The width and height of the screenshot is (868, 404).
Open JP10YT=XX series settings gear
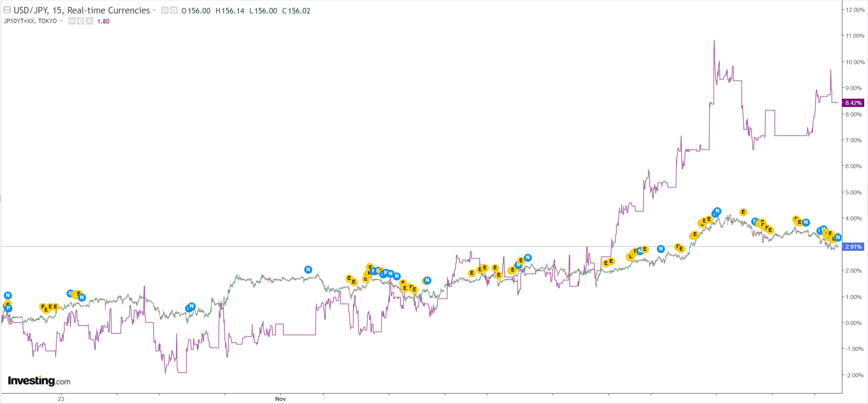(80, 21)
